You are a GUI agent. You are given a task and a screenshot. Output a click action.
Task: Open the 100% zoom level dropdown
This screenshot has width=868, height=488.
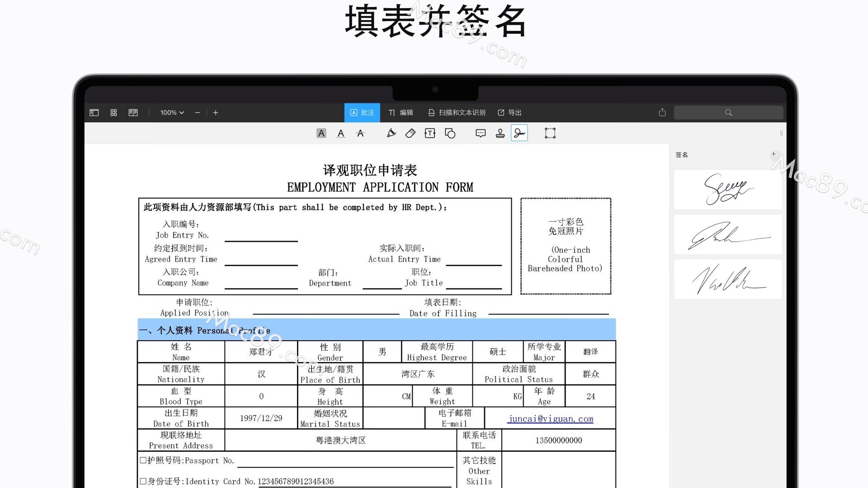172,113
